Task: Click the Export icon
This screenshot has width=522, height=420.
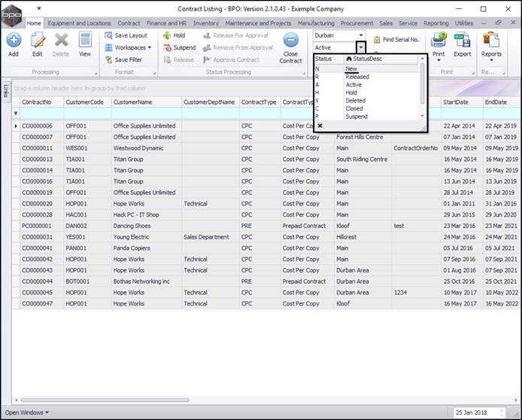Action: (463, 41)
